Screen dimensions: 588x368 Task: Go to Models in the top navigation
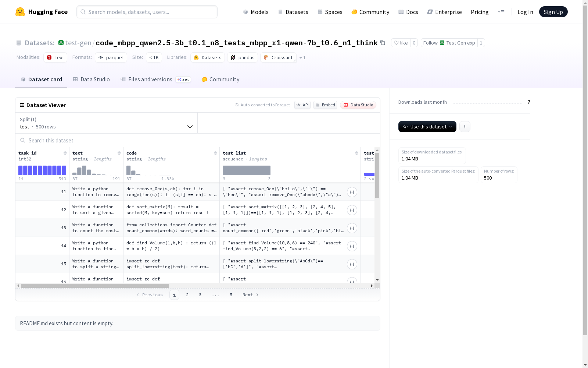tap(256, 12)
